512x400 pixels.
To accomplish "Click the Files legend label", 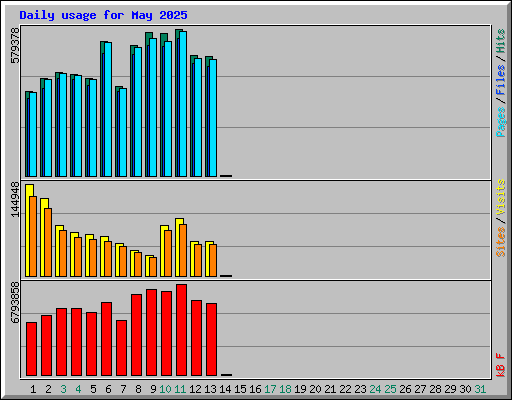I will (501, 80).
